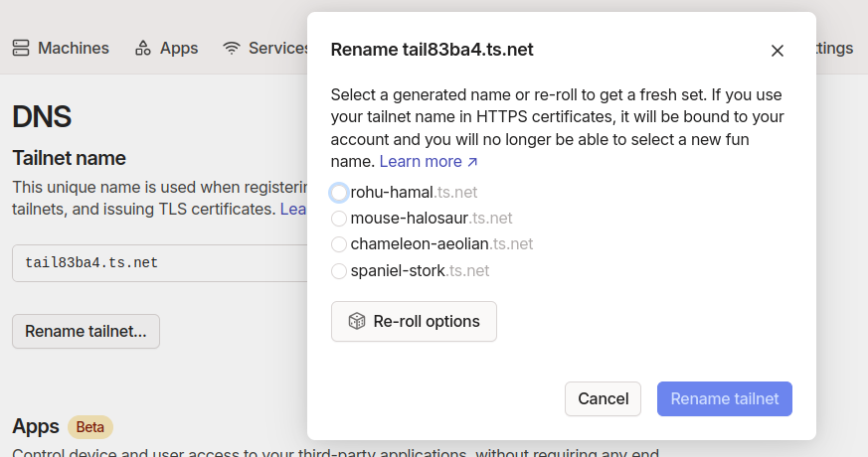Pick the spaniel-stork.ts.net radio option
The width and height of the screenshot is (868, 457).
(339, 271)
